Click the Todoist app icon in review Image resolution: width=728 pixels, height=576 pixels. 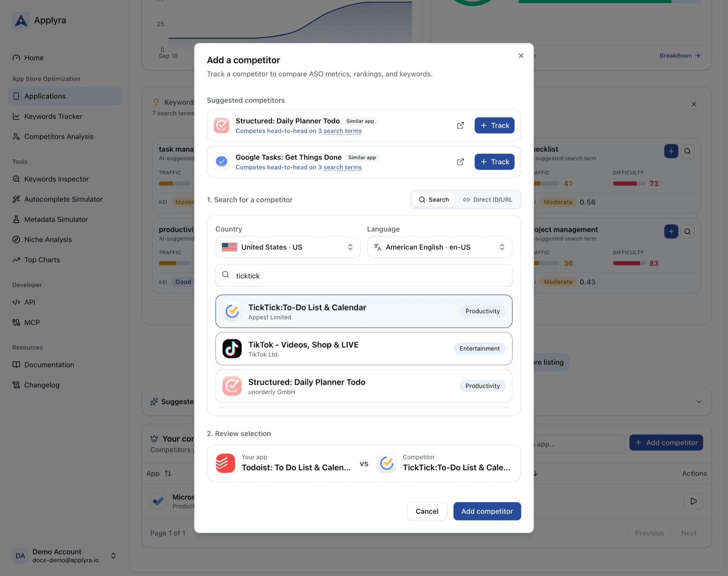pos(226,463)
